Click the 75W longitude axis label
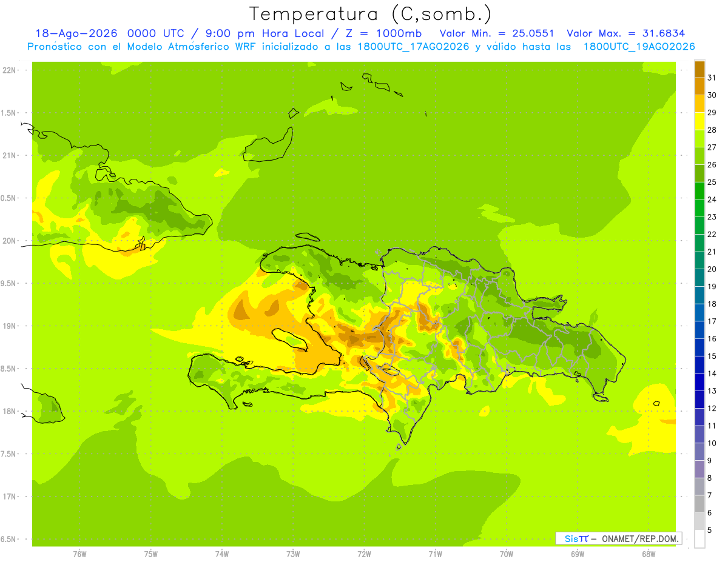This screenshot has width=728, height=562. 150,554
